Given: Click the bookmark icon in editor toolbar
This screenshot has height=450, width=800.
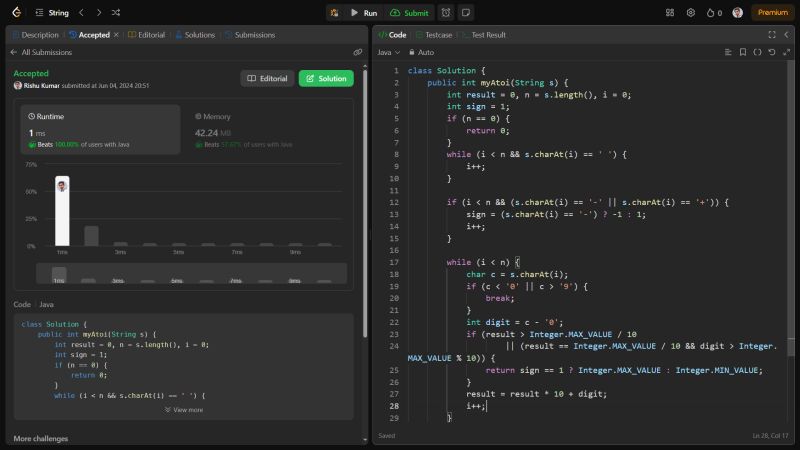Looking at the screenshot, I should 743,52.
